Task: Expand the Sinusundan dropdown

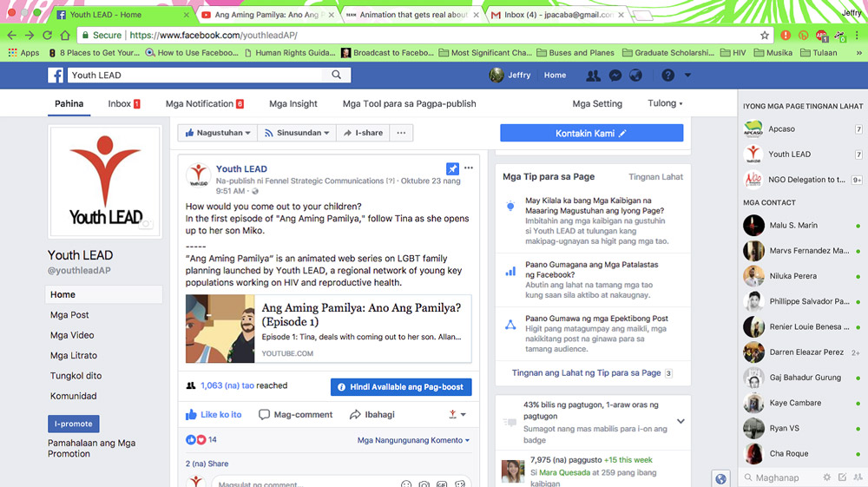Action: point(297,133)
